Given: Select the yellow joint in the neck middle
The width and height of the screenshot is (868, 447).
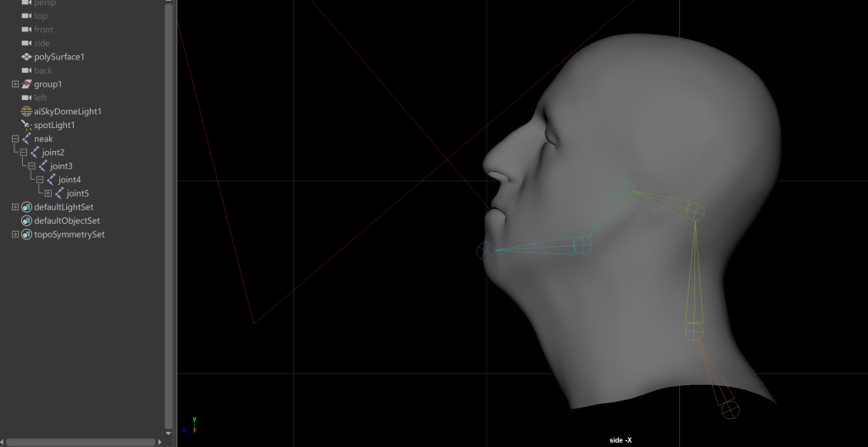Looking at the screenshot, I should (693, 332).
